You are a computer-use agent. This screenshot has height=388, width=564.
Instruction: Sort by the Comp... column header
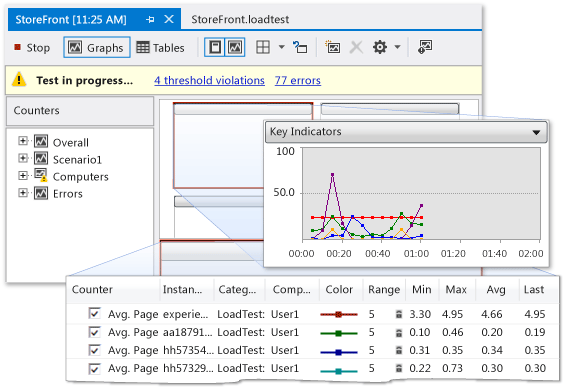(292, 289)
